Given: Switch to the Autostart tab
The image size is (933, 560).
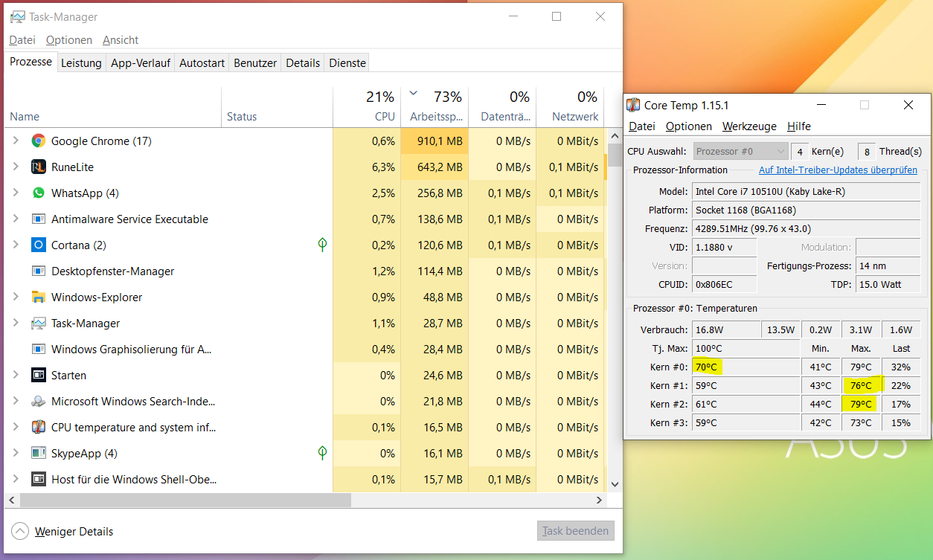Looking at the screenshot, I should (x=202, y=63).
